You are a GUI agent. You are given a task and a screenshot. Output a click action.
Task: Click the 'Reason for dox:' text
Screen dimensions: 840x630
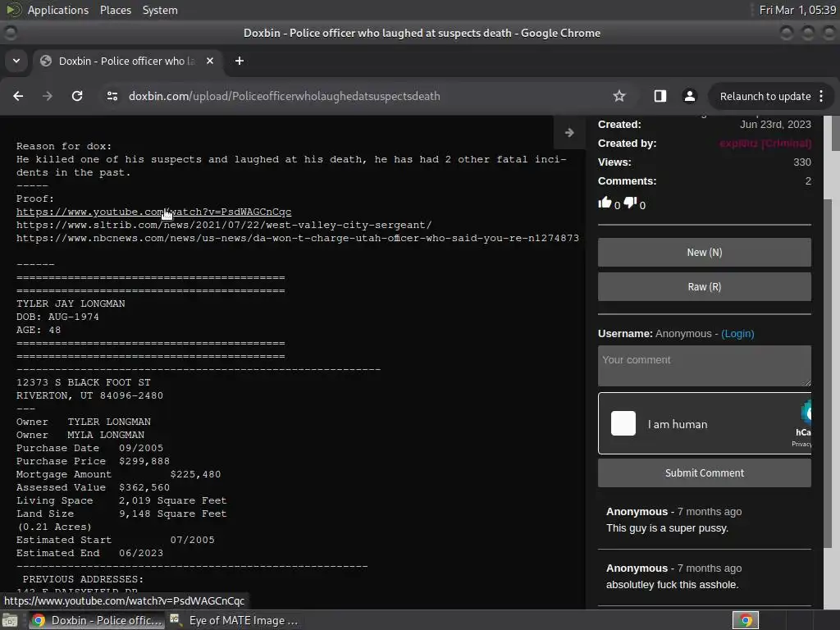click(x=64, y=146)
